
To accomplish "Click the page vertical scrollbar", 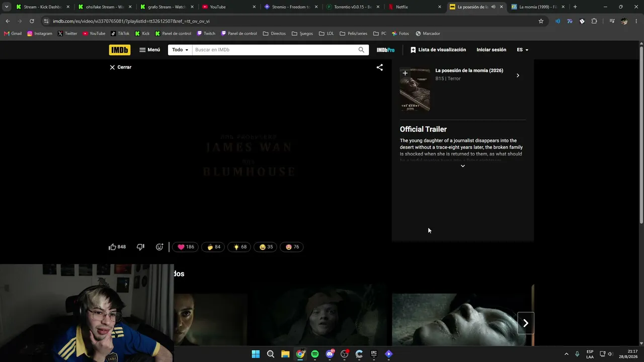I will coord(641,135).
